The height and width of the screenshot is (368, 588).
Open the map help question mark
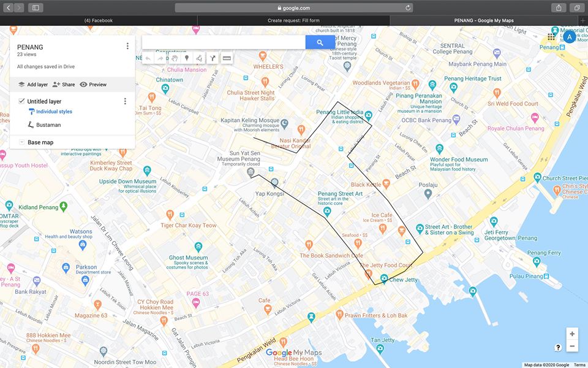(x=558, y=347)
